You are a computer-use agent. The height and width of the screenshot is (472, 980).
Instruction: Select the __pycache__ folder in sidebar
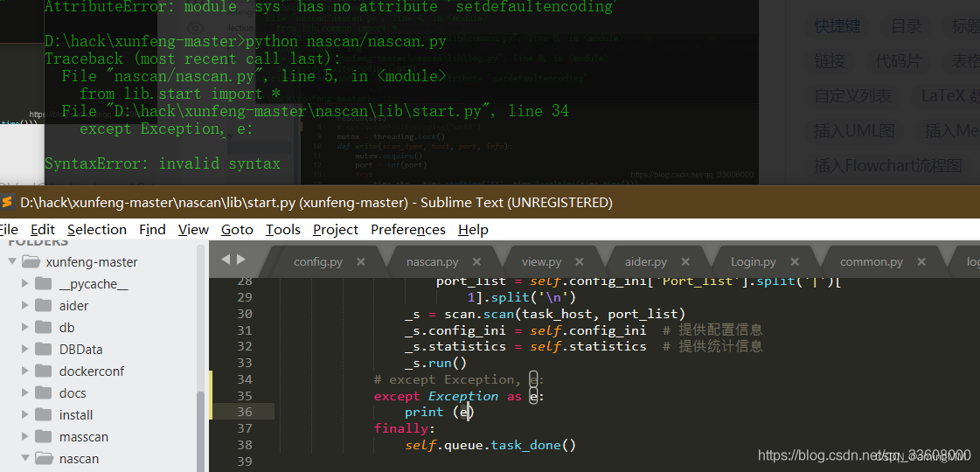(x=94, y=284)
